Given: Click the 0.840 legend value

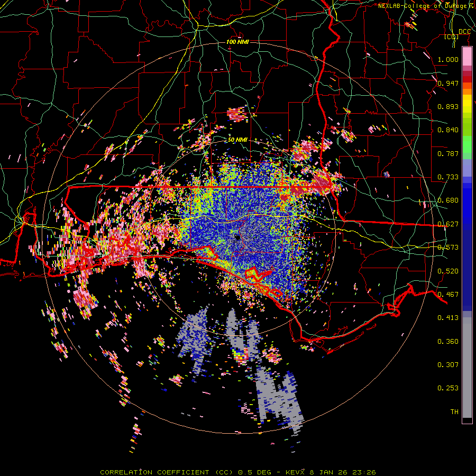Looking at the screenshot, I should [x=448, y=130].
